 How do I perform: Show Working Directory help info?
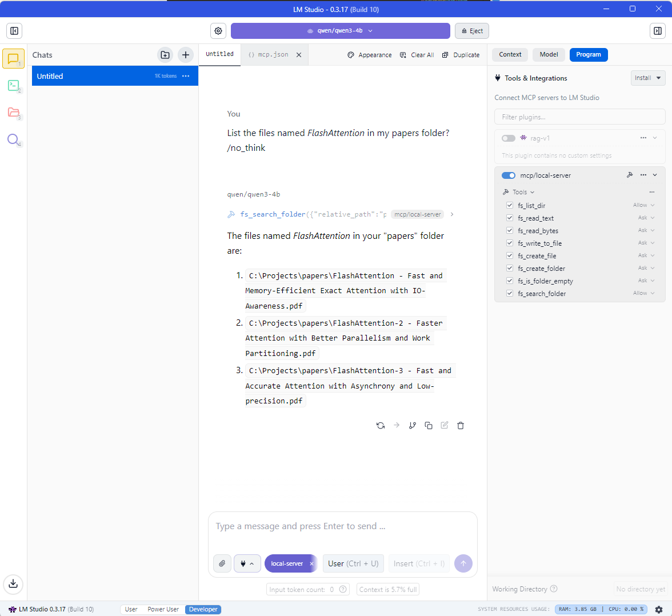click(x=554, y=589)
